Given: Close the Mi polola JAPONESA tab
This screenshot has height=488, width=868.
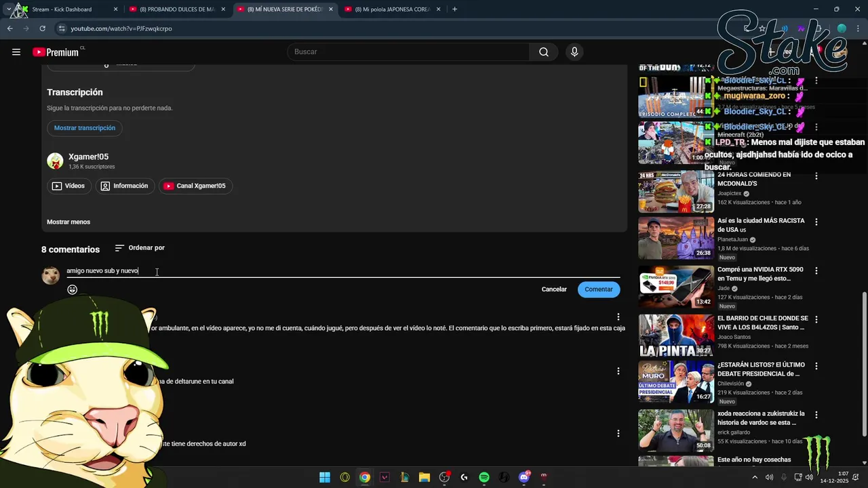Looking at the screenshot, I should [x=439, y=9].
